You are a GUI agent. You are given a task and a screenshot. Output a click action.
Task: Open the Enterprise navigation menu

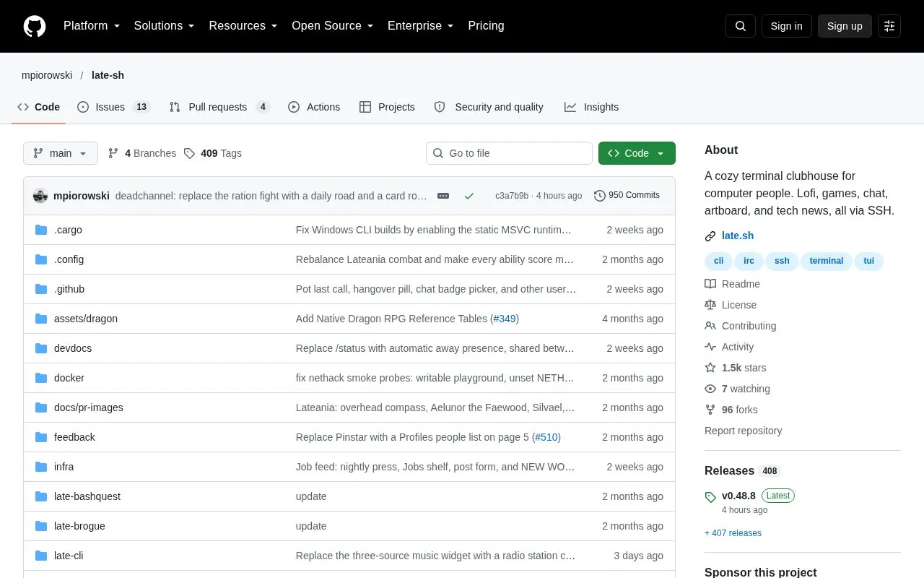point(421,26)
